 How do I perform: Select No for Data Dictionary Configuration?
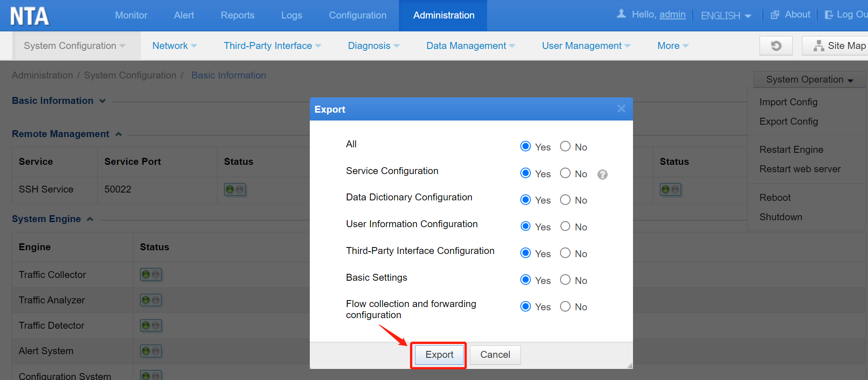click(565, 200)
